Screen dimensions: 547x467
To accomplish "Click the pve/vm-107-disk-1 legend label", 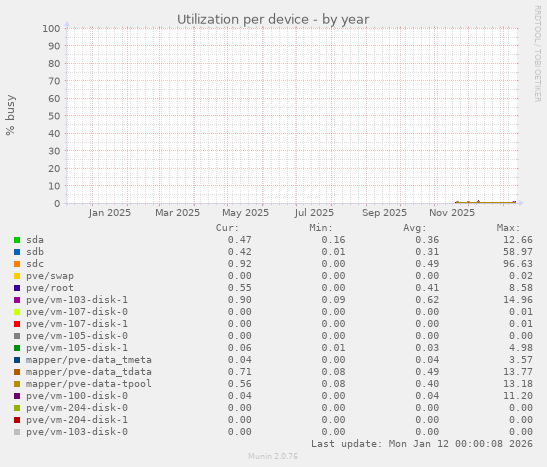I will (x=77, y=324).
